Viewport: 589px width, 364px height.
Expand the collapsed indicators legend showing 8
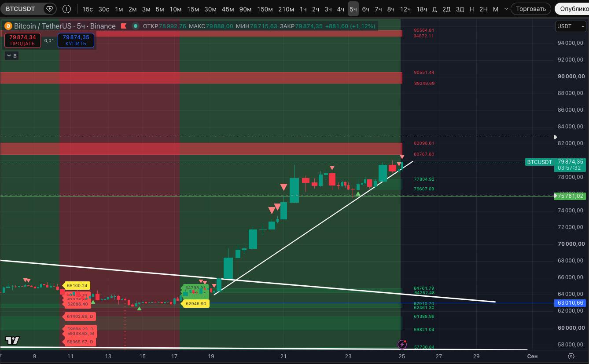coord(11,56)
